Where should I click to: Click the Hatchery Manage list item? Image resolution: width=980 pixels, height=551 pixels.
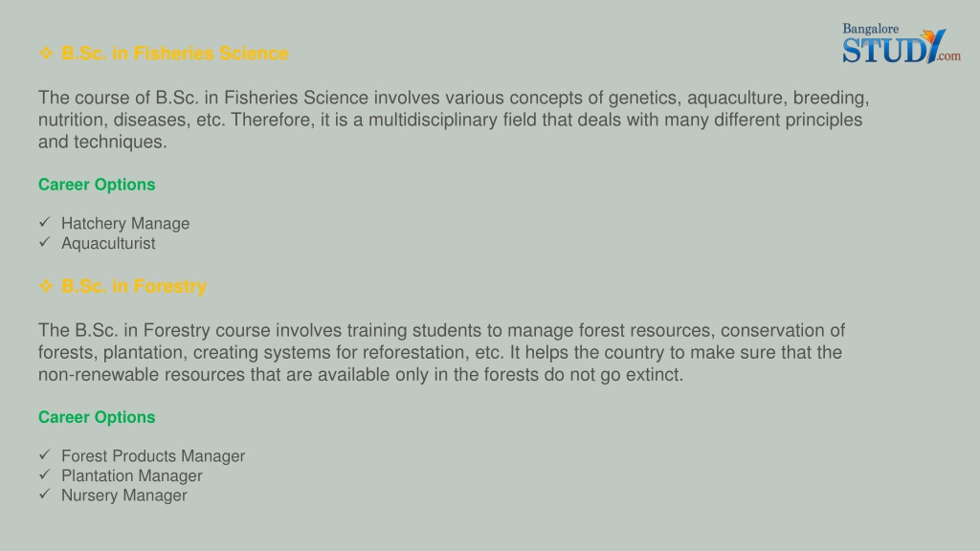click(x=125, y=224)
